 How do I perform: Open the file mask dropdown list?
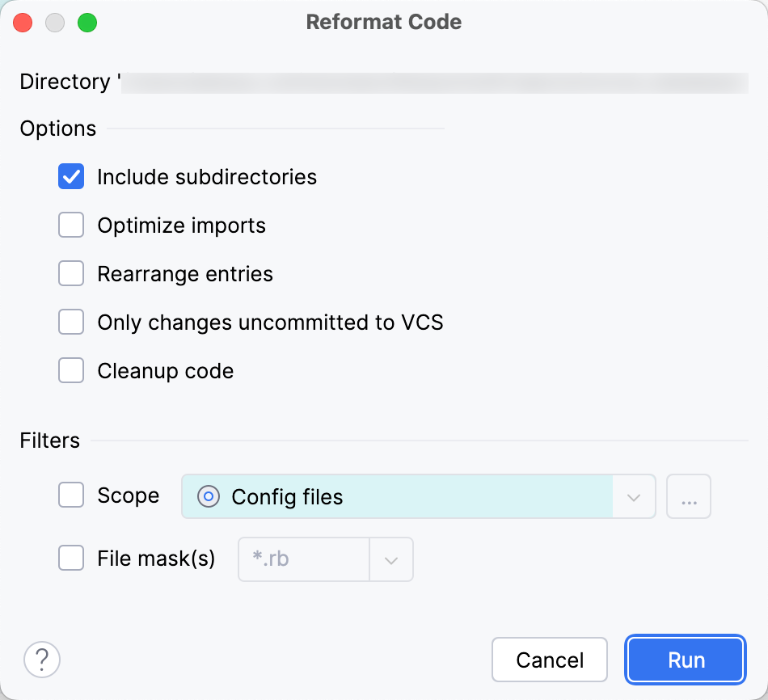coord(392,559)
